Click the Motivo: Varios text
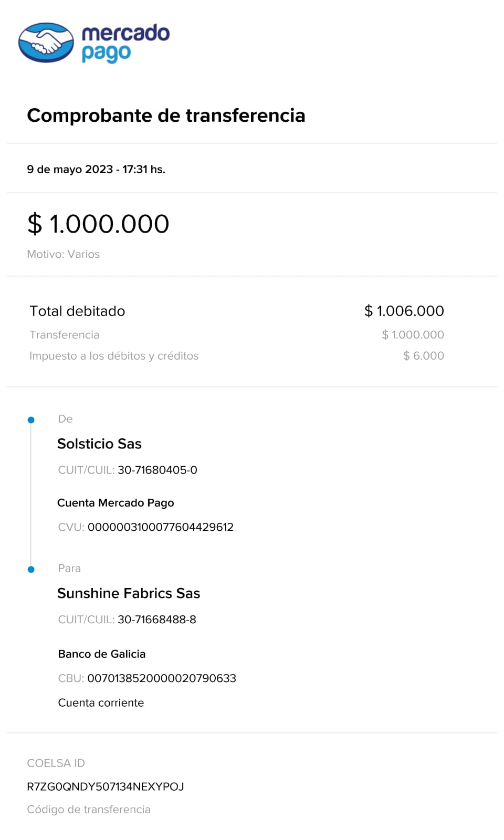Image resolution: width=504 pixels, height=840 pixels. click(64, 254)
